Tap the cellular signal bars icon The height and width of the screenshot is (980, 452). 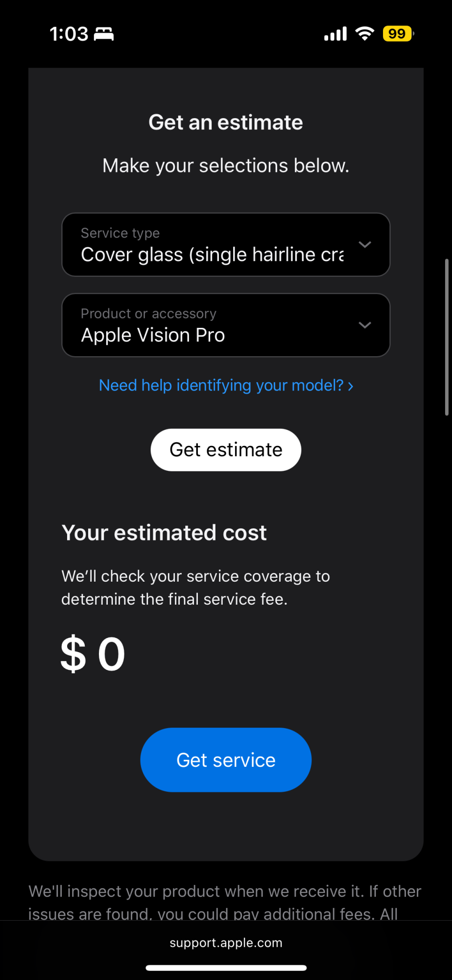coord(335,34)
